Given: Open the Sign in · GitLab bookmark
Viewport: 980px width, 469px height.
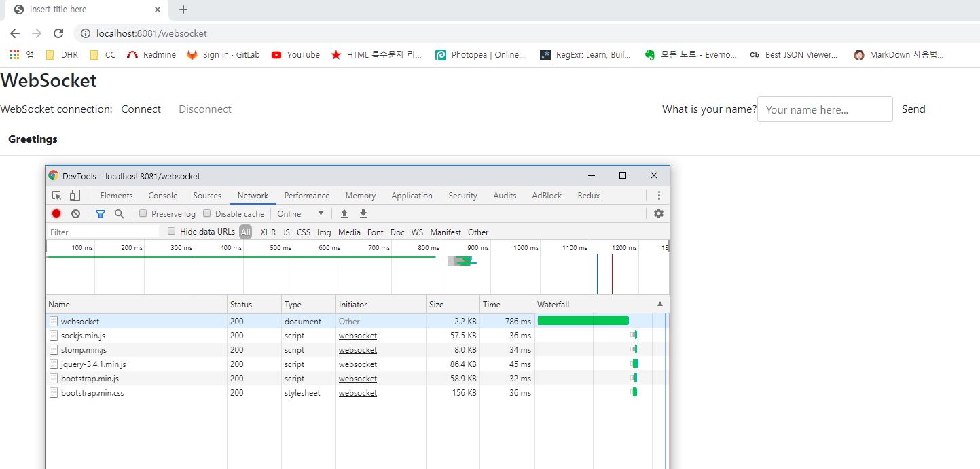Looking at the screenshot, I should point(223,55).
